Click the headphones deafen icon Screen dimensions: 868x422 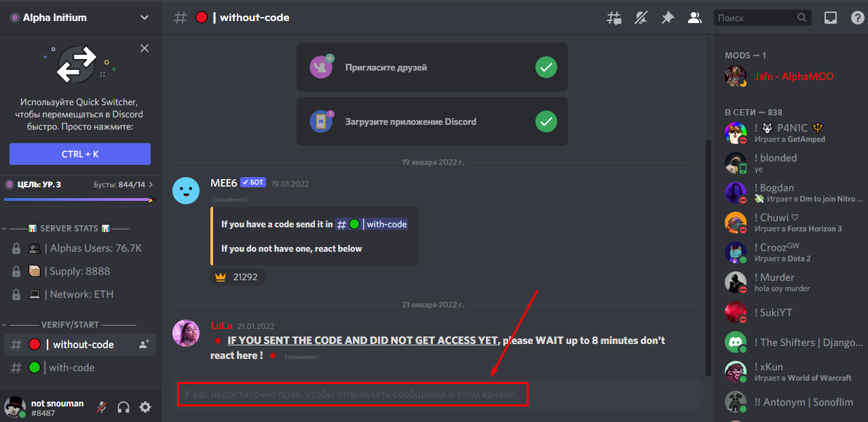[124, 407]
